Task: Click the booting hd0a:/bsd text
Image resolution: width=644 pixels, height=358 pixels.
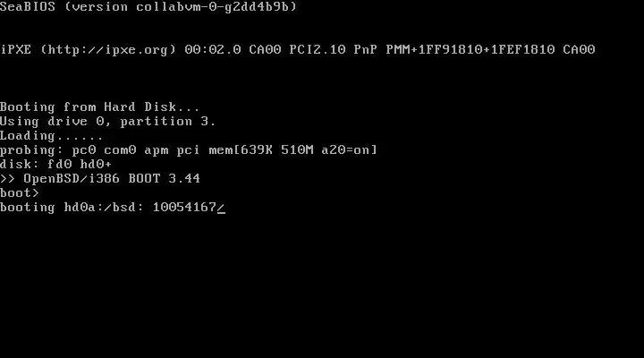Action: pos(72,207)
